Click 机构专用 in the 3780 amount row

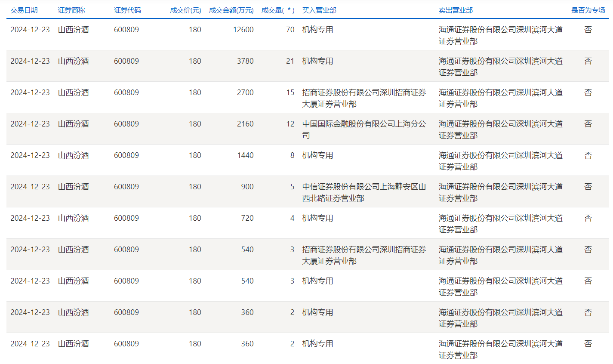[317, 61]
